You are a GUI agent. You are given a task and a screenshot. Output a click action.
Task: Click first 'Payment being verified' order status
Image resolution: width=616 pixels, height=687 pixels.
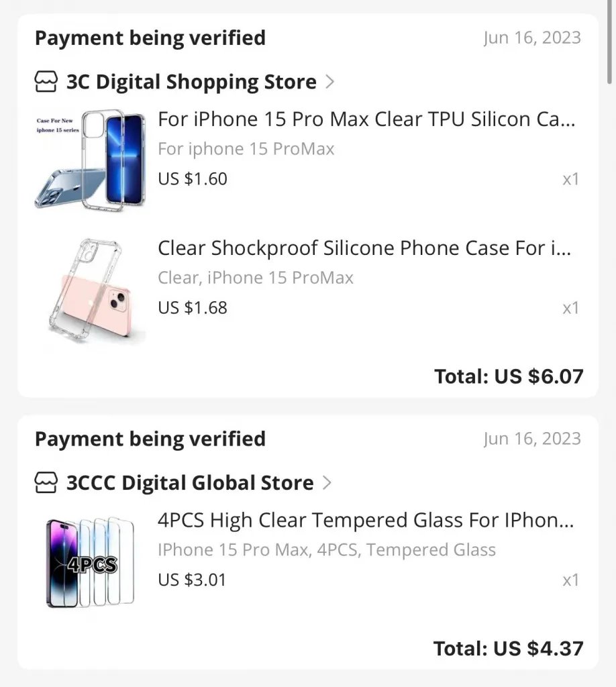point(150,38)
